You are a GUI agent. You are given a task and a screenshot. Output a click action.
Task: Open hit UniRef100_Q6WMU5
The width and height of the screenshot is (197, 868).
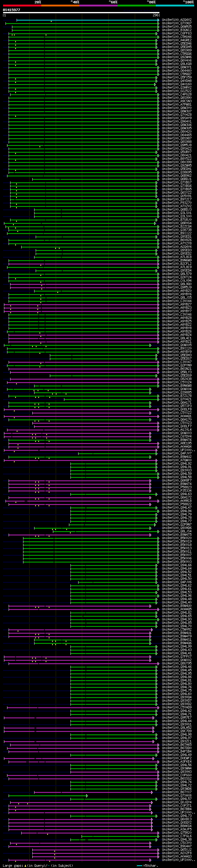[177, 26]
